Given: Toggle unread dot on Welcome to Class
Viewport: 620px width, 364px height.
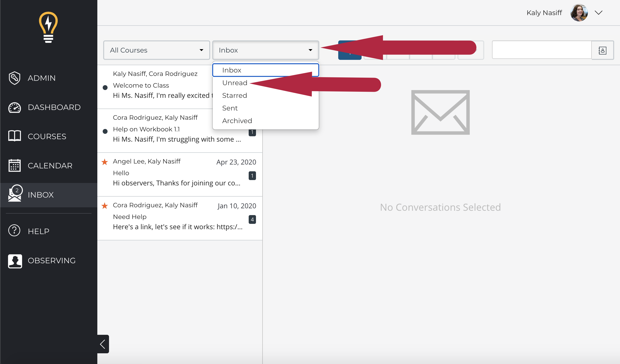Looking at the screenshot, I should click(105, 88).
